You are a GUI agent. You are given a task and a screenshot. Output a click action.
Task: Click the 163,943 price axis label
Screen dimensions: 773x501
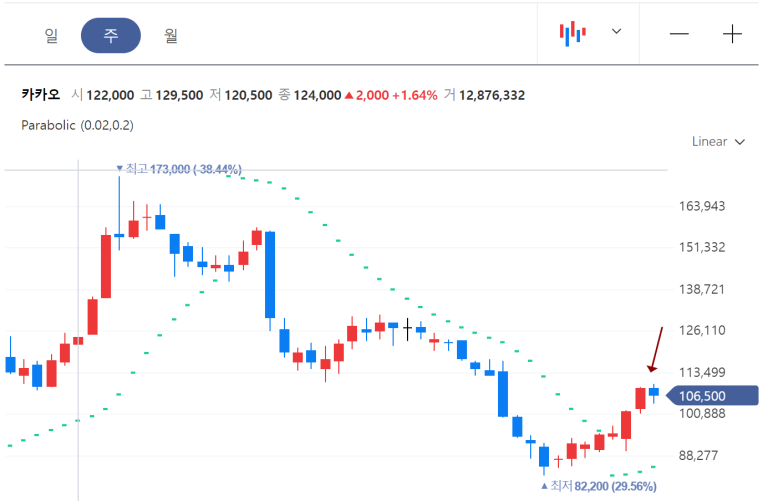click(702, 206)
